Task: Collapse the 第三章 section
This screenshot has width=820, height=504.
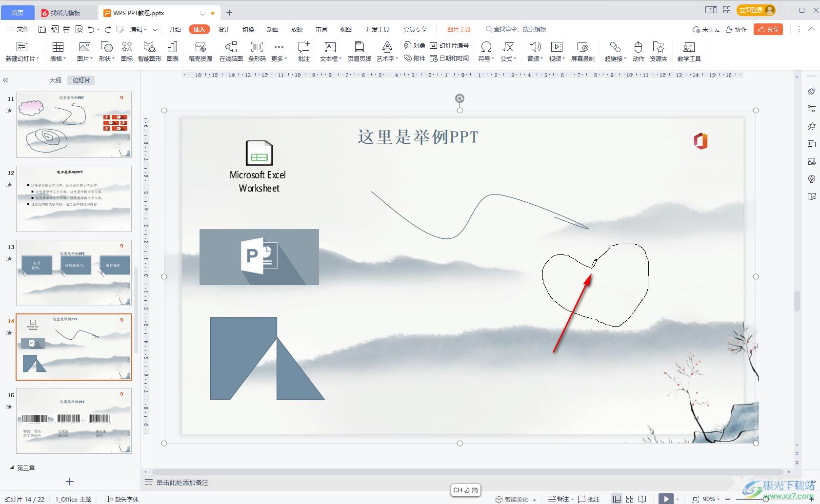Action: 12,467
